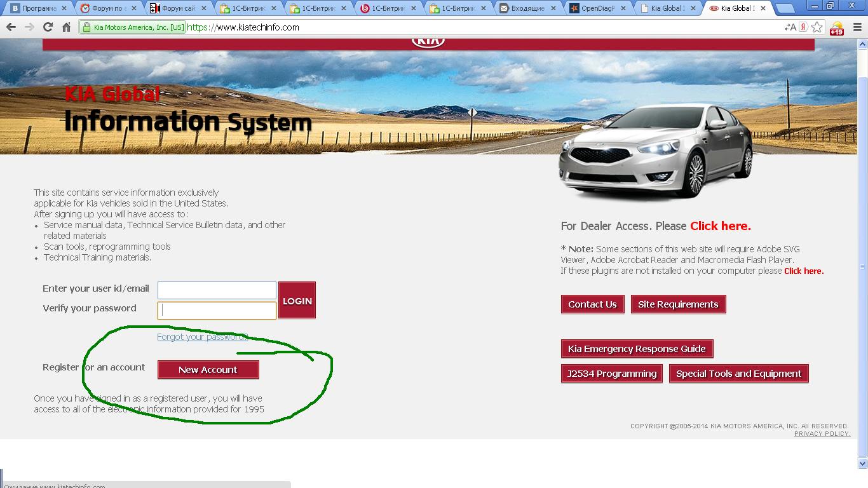The image size is (868, 488).
Task: Click the Kia logo in the red header
Action: click(x=428, y=41)
